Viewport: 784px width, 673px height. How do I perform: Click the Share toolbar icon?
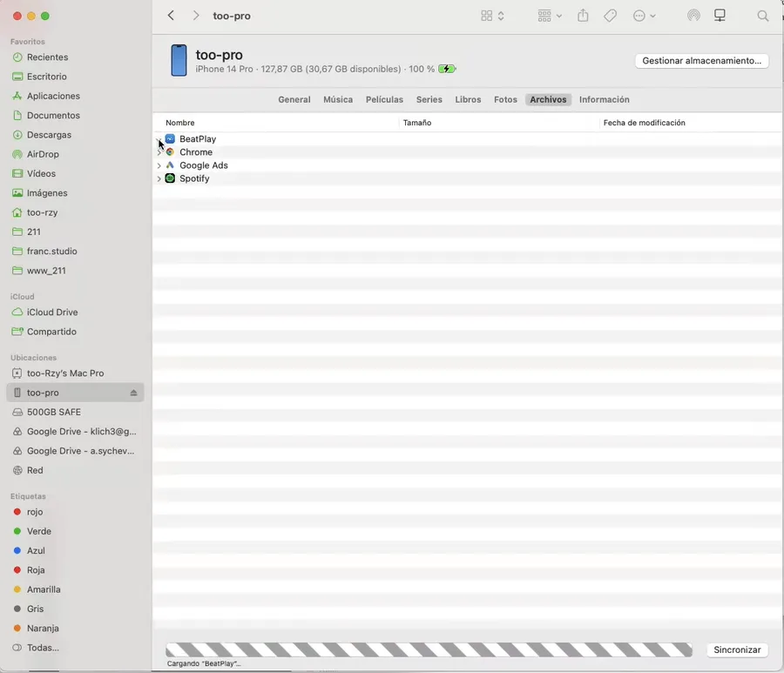pos(583,16)
